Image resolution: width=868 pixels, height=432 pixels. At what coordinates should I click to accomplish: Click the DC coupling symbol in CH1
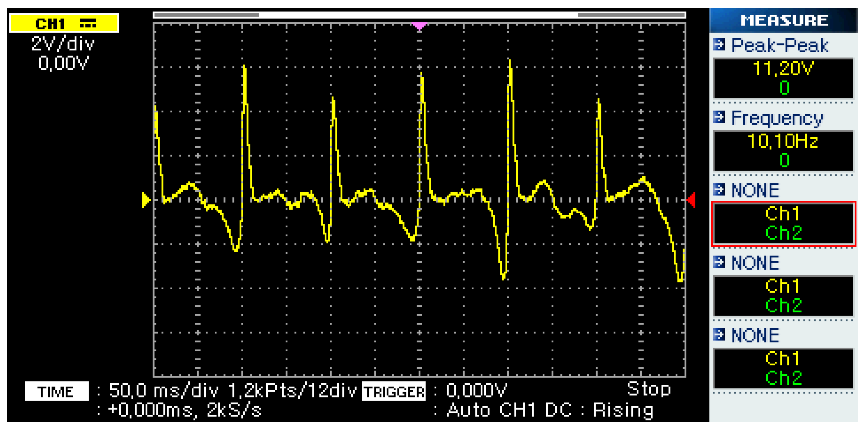click(x=88, y=24)
